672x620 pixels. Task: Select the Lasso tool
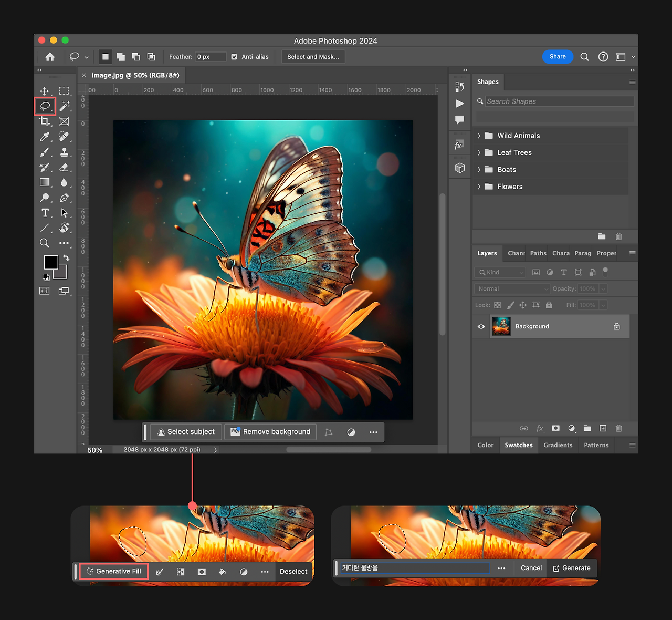(45, 106)
